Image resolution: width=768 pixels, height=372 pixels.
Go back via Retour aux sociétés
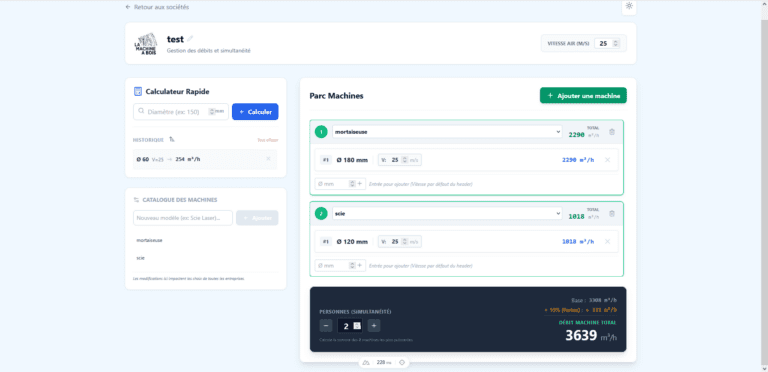click(x=157, y=7)
